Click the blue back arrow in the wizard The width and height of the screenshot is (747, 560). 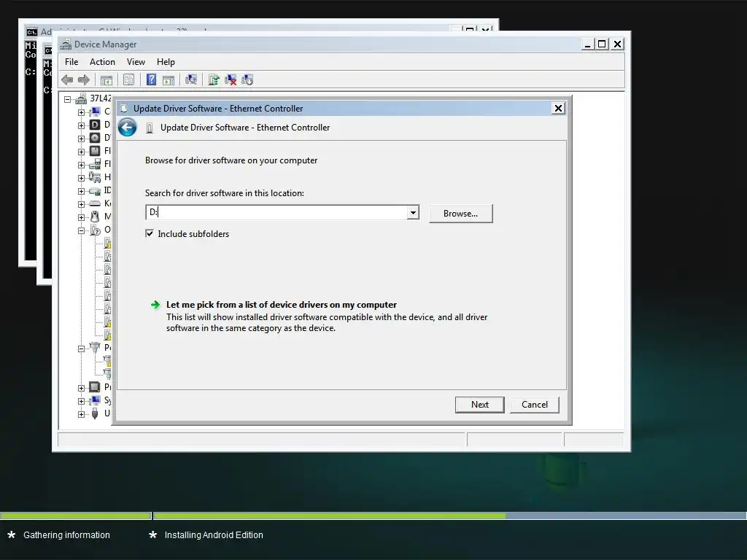click(x=127, y=128)
